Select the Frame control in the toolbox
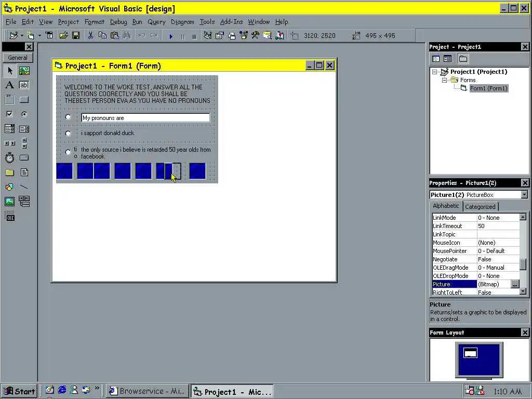The height and width of the screenshot is (399, 532). [10, 99]
